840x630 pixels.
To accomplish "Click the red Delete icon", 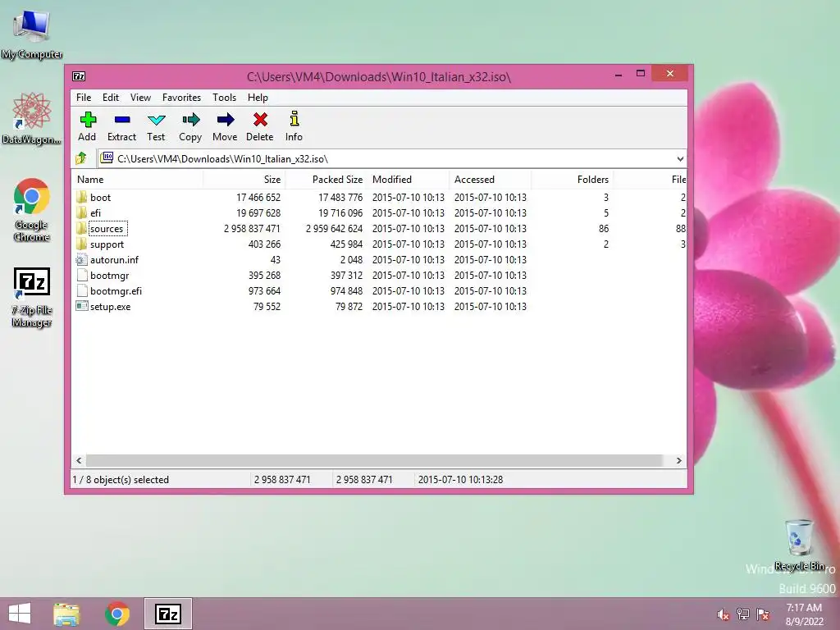I will pos(260,120).
